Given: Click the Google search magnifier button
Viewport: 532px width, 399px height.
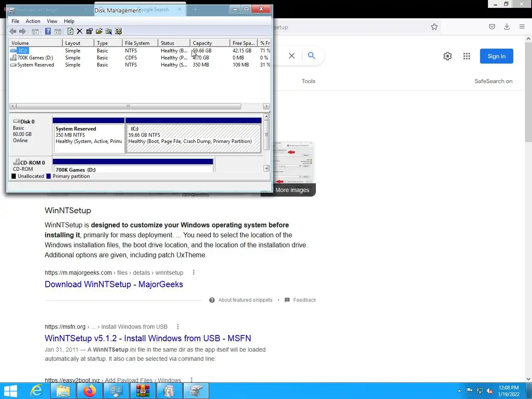Looking at the screenshot, I should tap(311, 56).
